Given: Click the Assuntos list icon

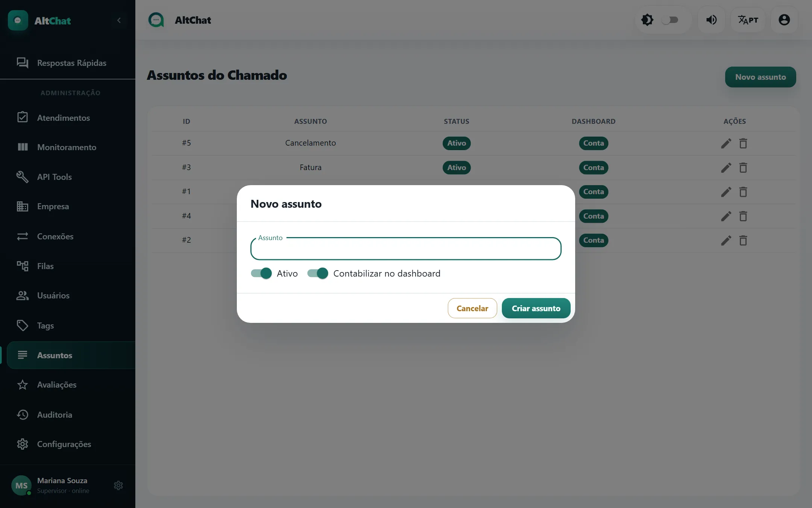Looking at the screenshot, I should coord(23,355).
